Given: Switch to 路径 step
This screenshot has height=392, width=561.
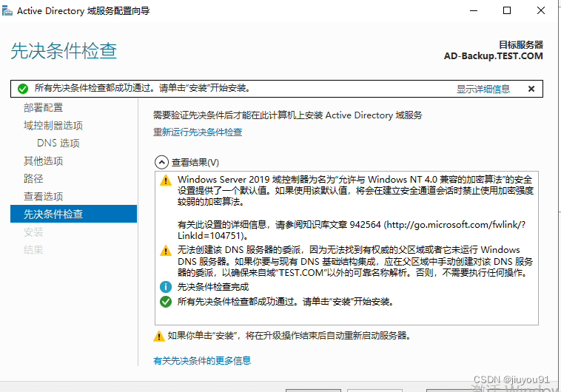Looking at the screenshot, I should (x=33, y=178).
